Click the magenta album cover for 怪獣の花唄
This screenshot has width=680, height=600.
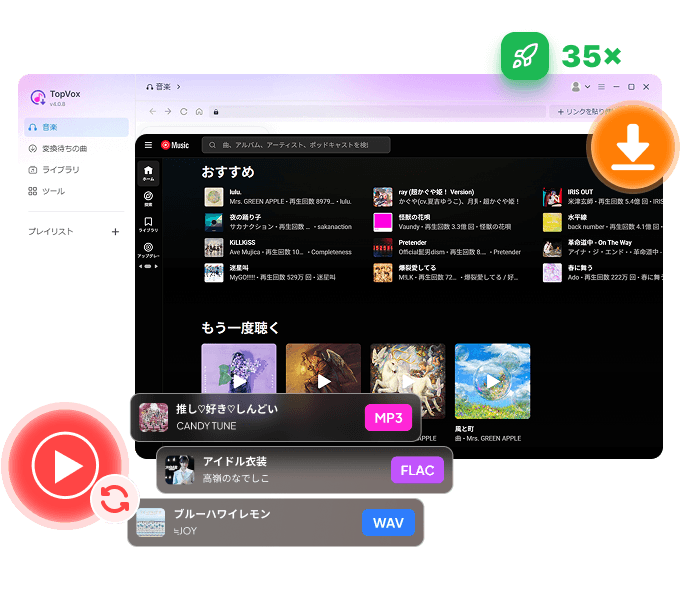(383, 222)
